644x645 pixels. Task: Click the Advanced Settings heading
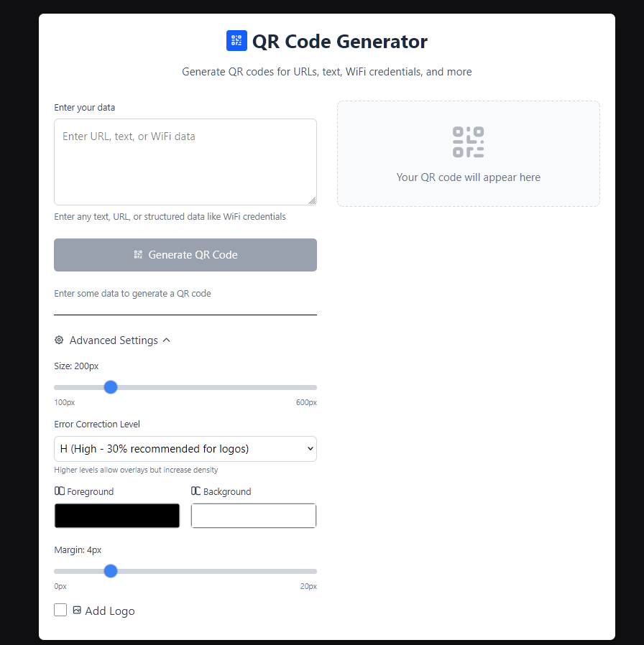click(113, 340)
